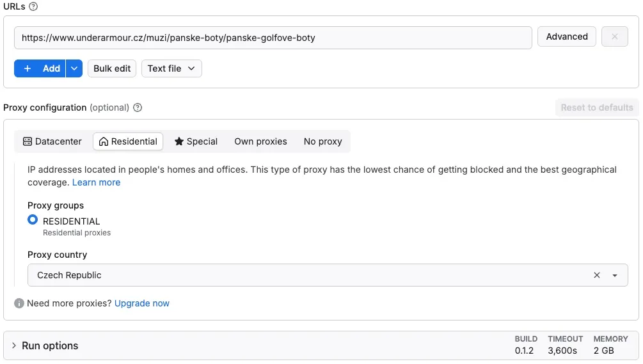This screenshot has height=364, width=643.
Task: Select the Datacenter proxy tab
Action: pyautogui.click(x=52, y=141)
